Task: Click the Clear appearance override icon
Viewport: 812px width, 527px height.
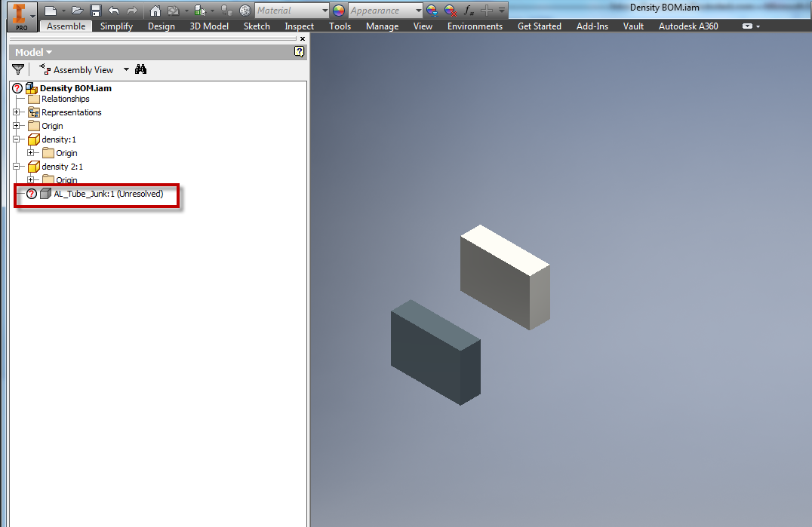Action: pos(450,11)
